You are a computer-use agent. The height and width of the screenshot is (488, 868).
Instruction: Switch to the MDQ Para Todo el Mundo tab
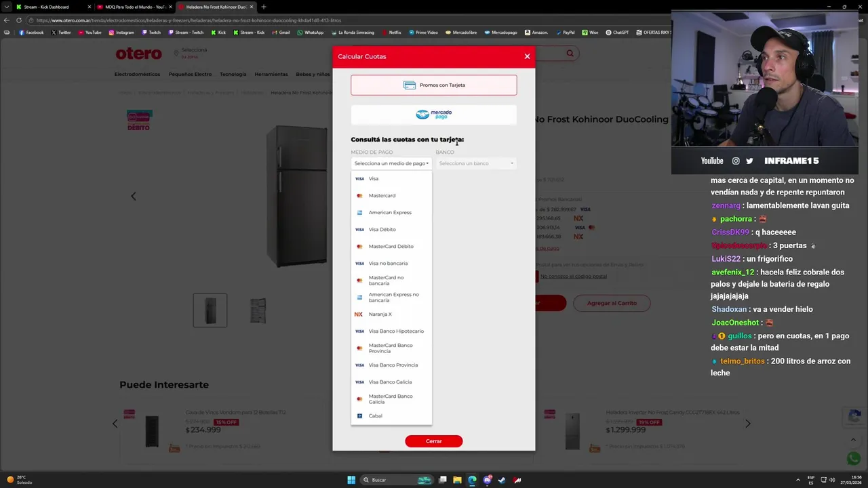[134, 7]
